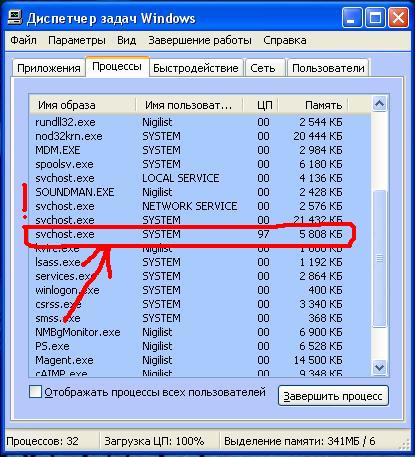
Task: Open the Файл menu
Action: [23, 40]
